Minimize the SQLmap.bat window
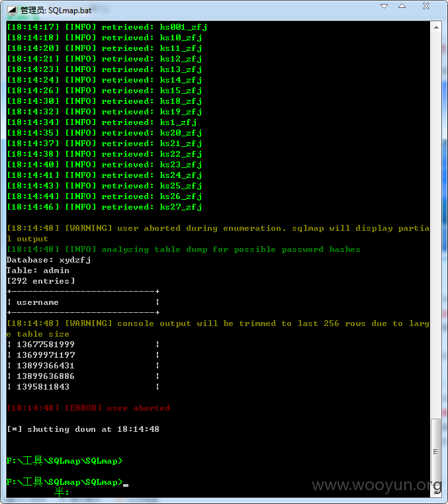Viewport: 448px width, 504px height. (x=384, y=6)
